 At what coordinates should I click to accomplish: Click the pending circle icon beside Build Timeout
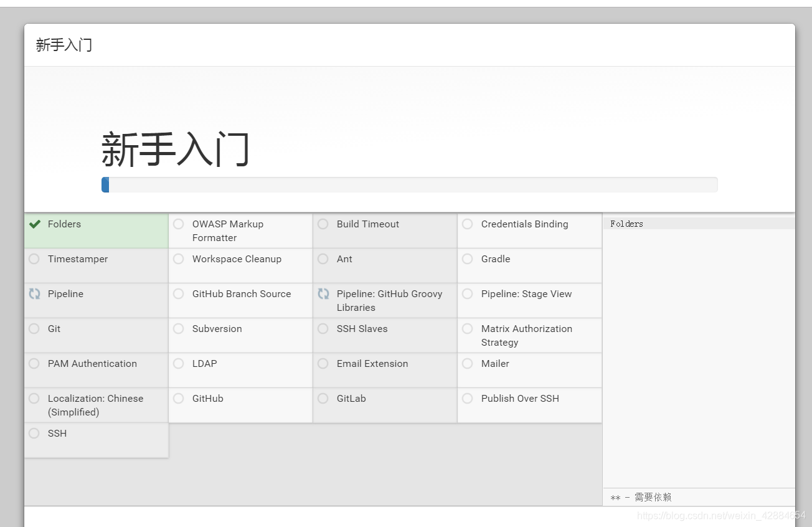point(323,224)
